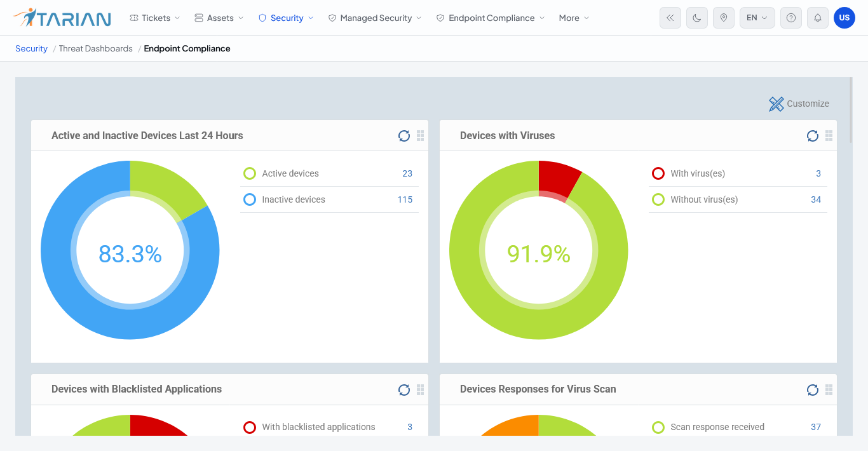Toggle With blacklisted applications legend marker
Viewport: 868px width, 451px height.
[x=250, y=427]
